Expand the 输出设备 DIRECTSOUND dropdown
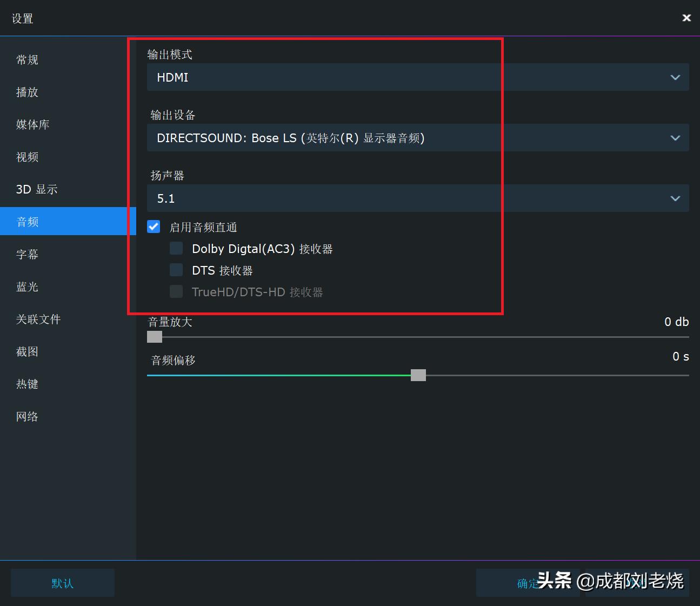 [675, 138]
